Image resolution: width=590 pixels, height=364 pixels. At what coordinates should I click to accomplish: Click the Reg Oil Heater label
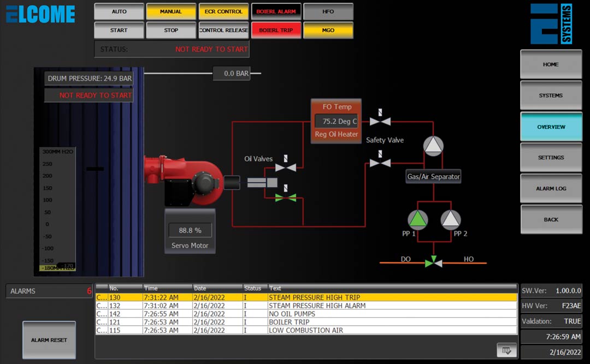point(337,134)
